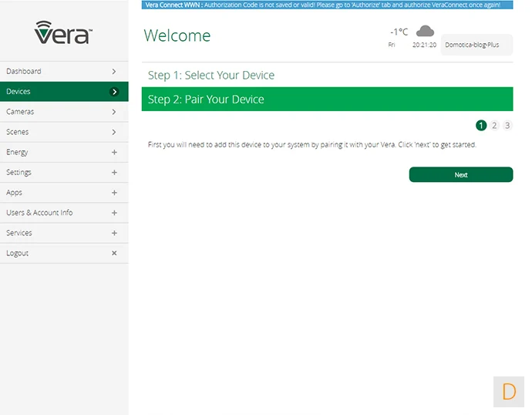
Task: Click the -1°C temperature reading
Action: (399, 32)
